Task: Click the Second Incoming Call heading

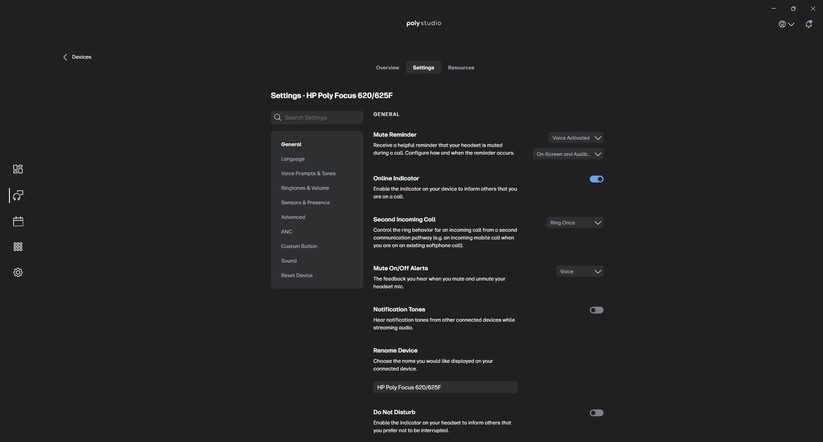Action: (x=404, y=219)
